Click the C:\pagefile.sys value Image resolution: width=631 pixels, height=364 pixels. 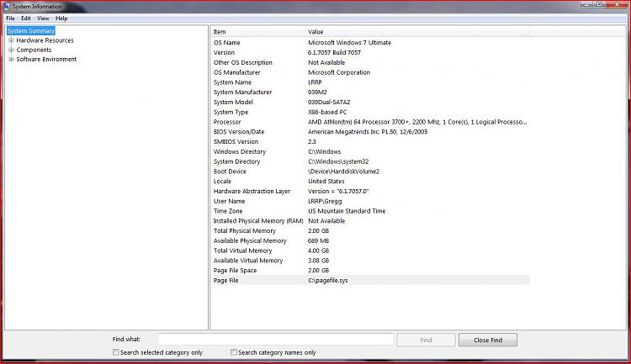[328, 280]
